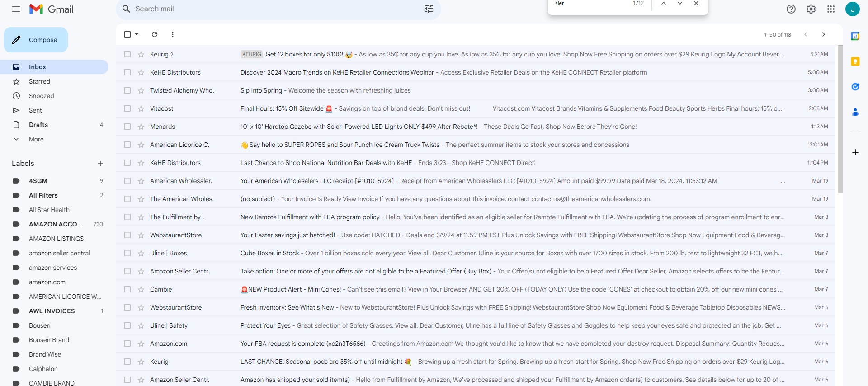Tick the Twisted Alchemy email checkbox

(x=127, y=90)
